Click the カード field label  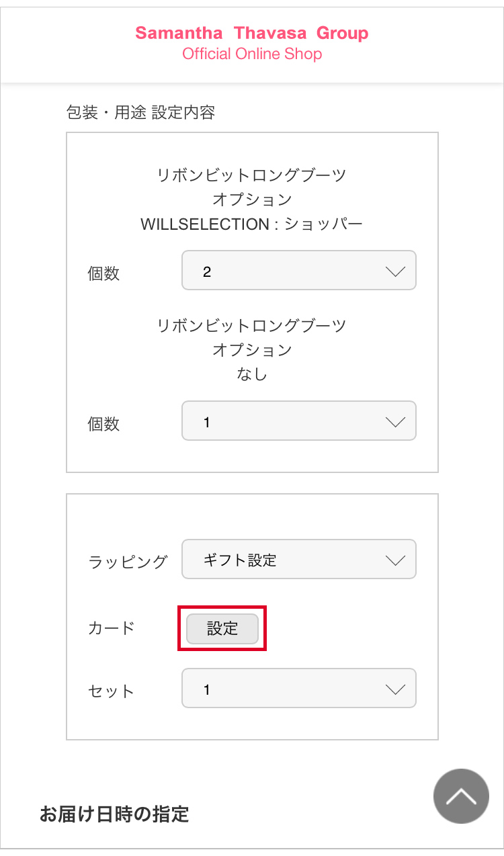112,628
